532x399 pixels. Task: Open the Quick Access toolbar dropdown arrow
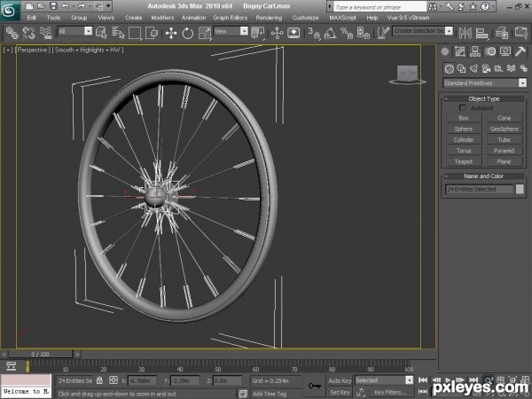[108, 6]
